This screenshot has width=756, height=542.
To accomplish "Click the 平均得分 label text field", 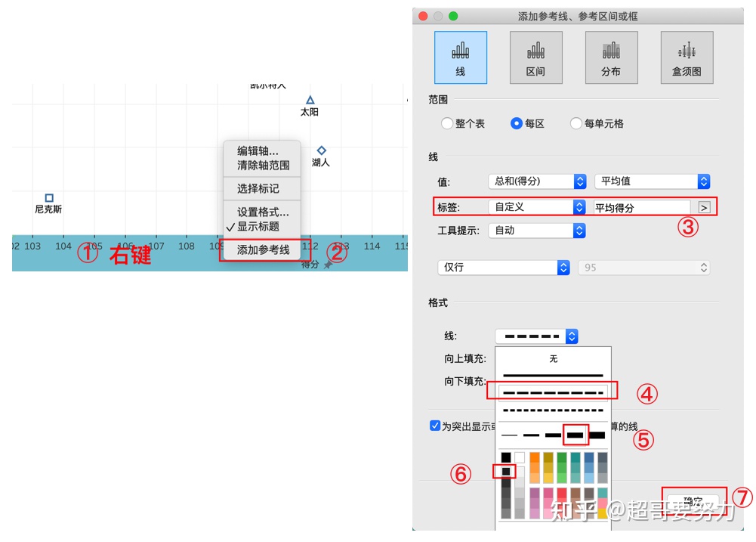I will (642, 208).
